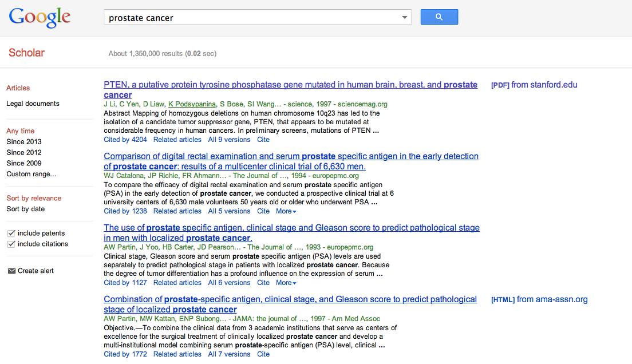Select Legal documents filter
The width and height of the screenshot is (632, 364).
33,104
